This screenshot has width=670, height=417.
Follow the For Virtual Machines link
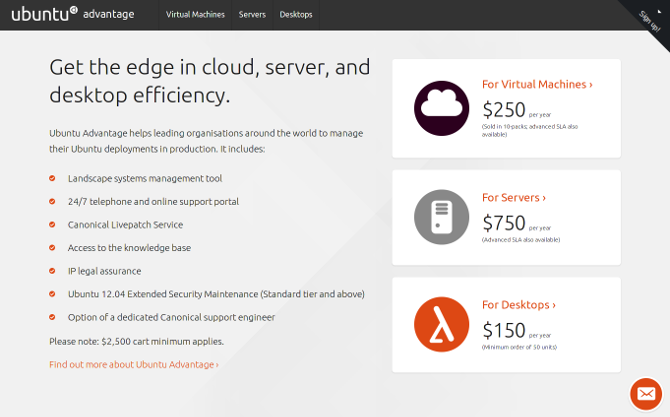tap(537, 85)
